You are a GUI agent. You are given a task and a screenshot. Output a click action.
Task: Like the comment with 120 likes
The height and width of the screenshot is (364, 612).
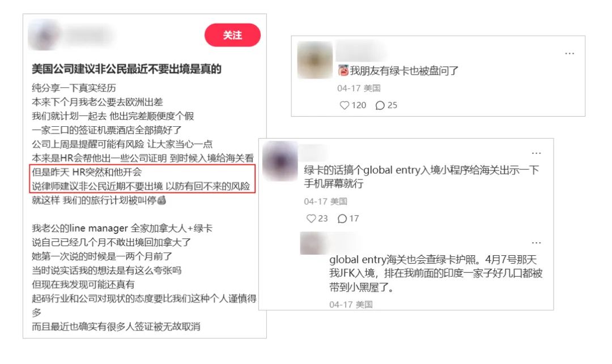(x=345, y=105)
